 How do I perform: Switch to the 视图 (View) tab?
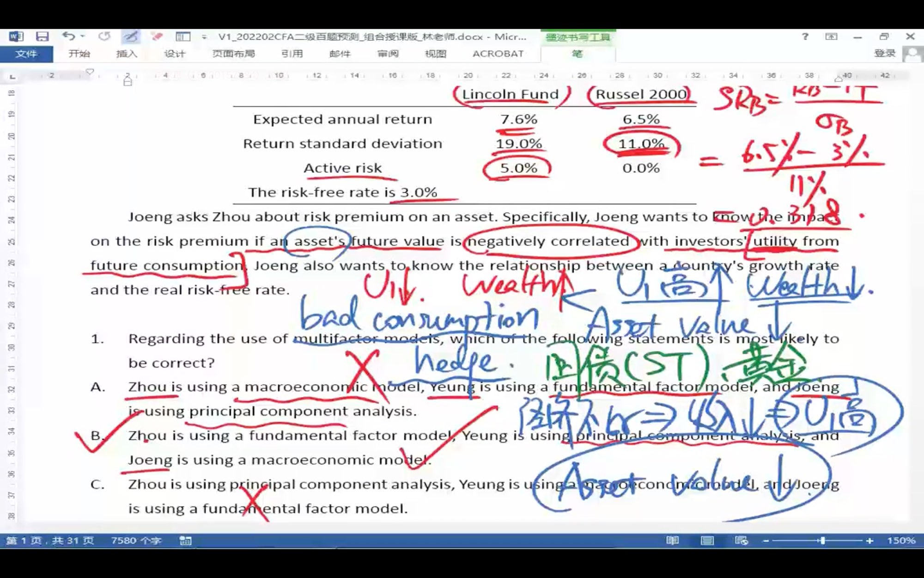(436, 54)
